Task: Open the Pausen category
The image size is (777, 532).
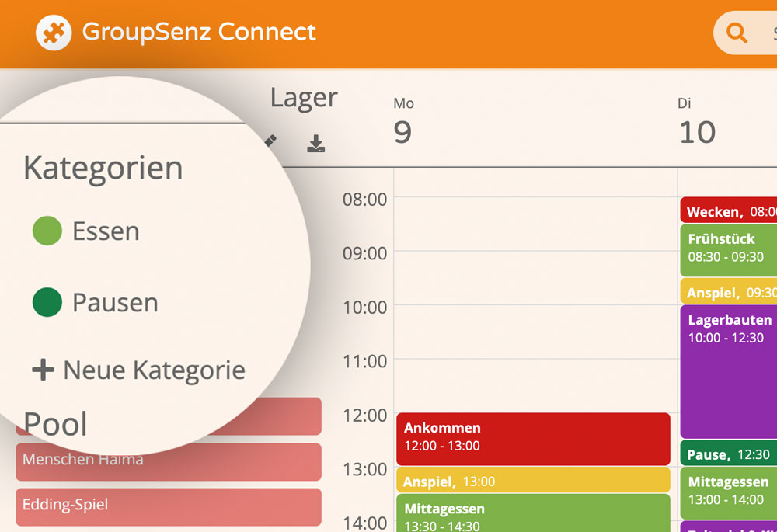Action: 116,303
